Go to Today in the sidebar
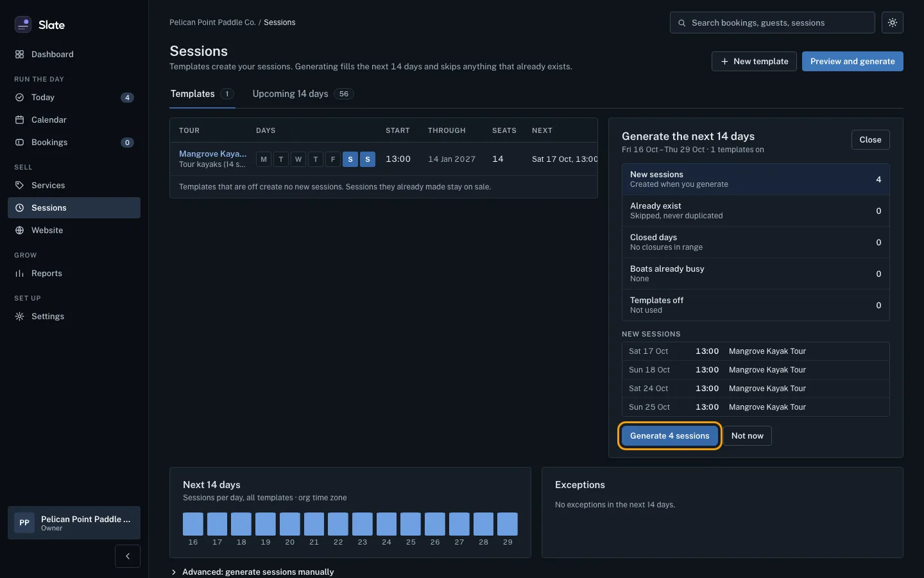The image size is (924, 578). [x=74, y=98]
